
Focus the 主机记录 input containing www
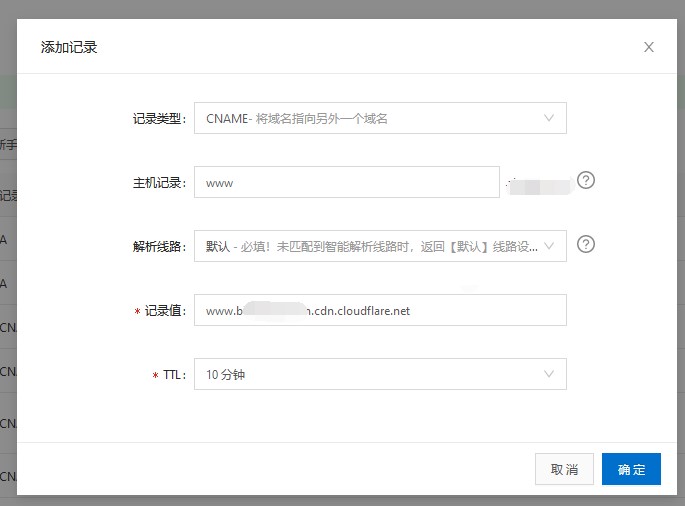[x=346, y=183]
